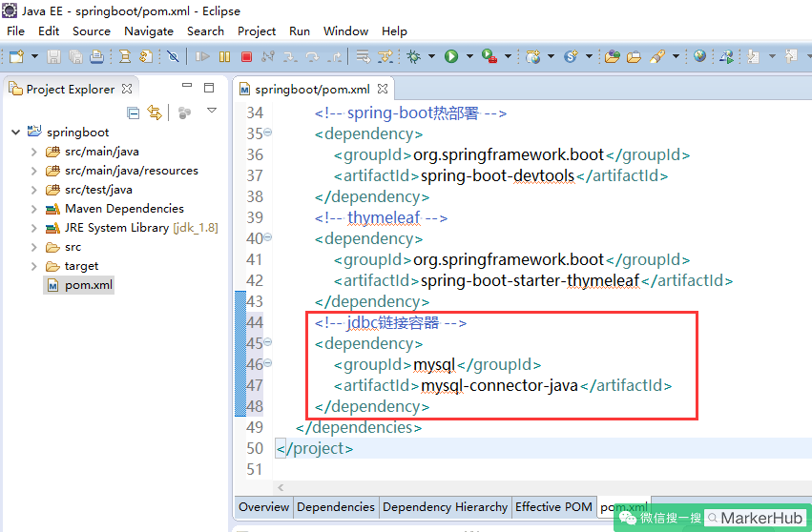The width and height of the screenshot is (812, 532).
Task: Open the Run dropdown arrow
Action: (x=469, y=56)
